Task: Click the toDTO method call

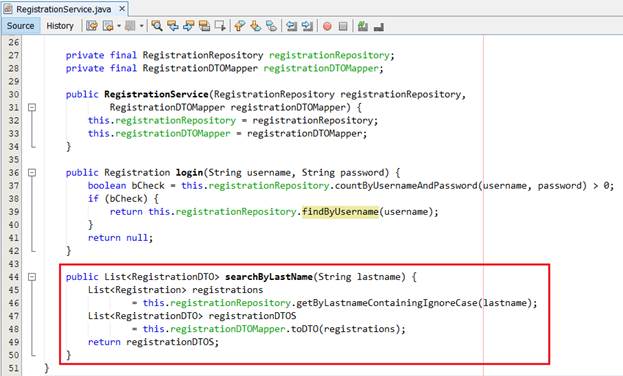Action: pos(305,329)
